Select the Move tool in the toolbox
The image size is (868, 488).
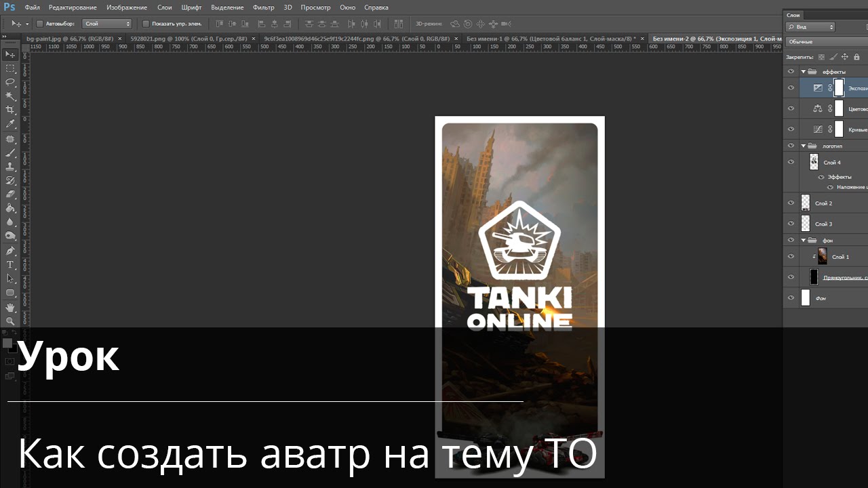[x=10, y=54]
